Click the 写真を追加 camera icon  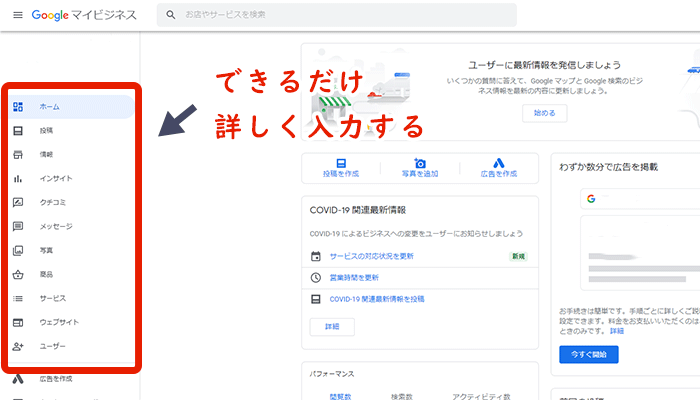pos(420,163)
